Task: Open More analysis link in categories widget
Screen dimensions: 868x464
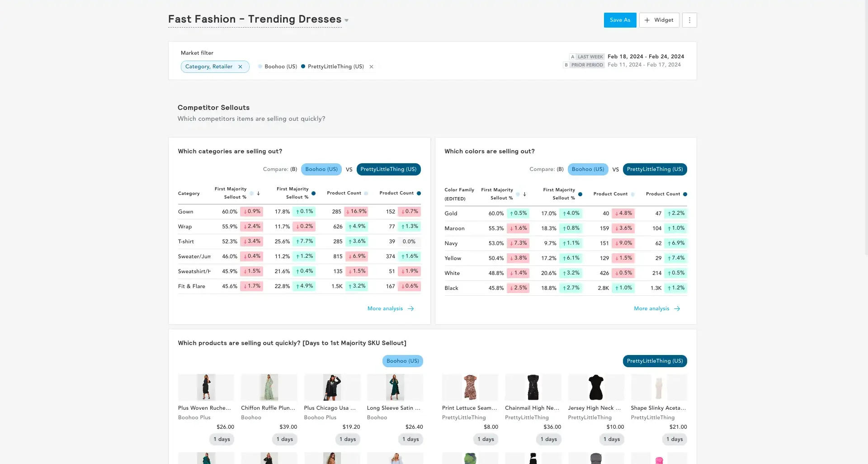Action: tap(385, 308)
